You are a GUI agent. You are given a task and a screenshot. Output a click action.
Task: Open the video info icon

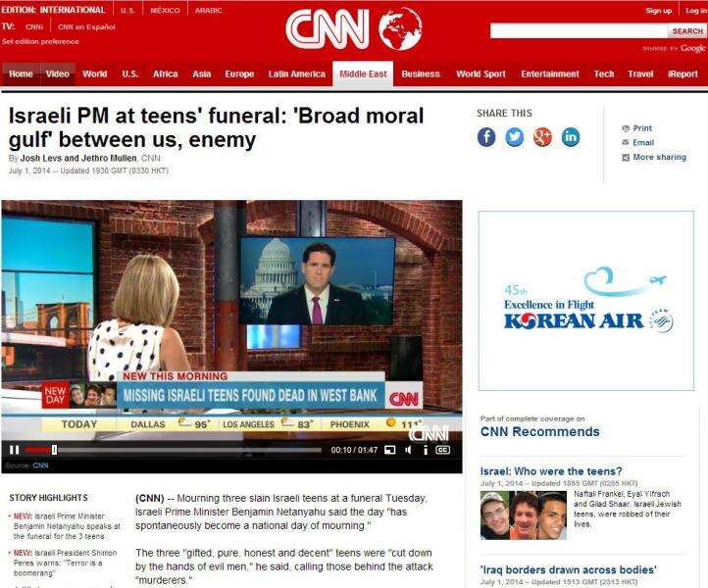[x=425, y=450]
